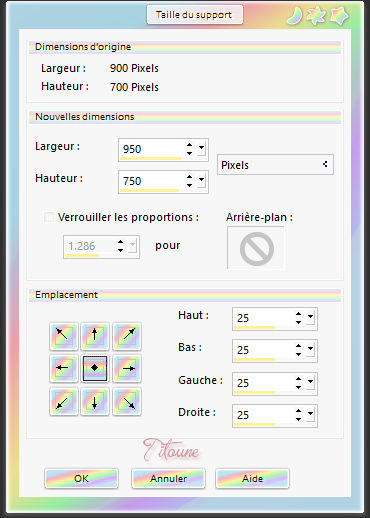Select bottom-center placement arrow

pyautogui.click(x=95, y=401)
